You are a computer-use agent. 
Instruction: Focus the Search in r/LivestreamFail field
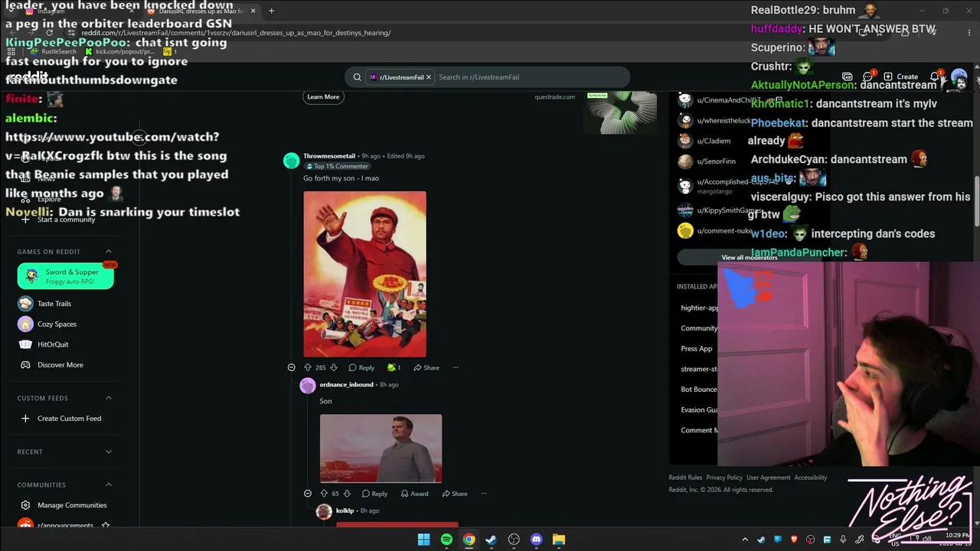pos(531,77)
